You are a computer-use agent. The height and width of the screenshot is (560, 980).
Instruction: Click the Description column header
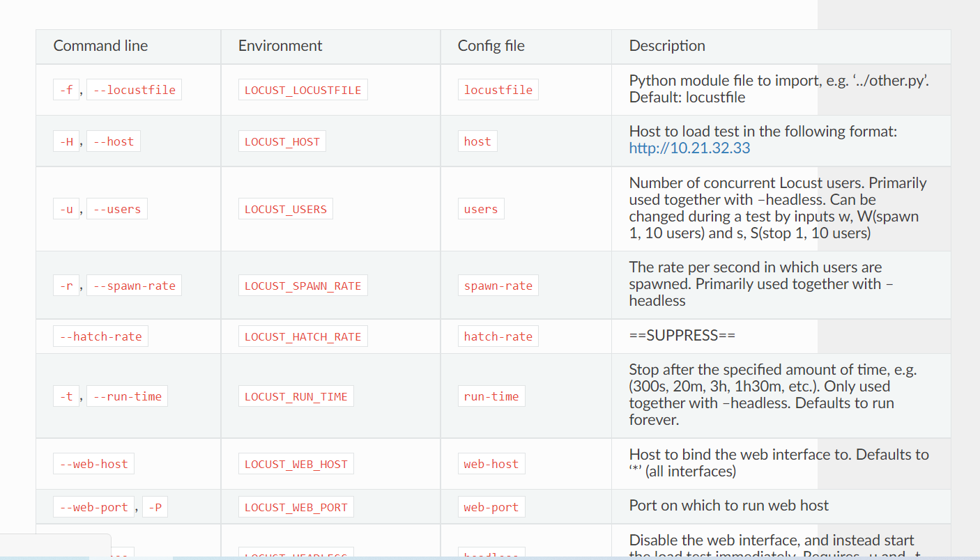point(667,45)
